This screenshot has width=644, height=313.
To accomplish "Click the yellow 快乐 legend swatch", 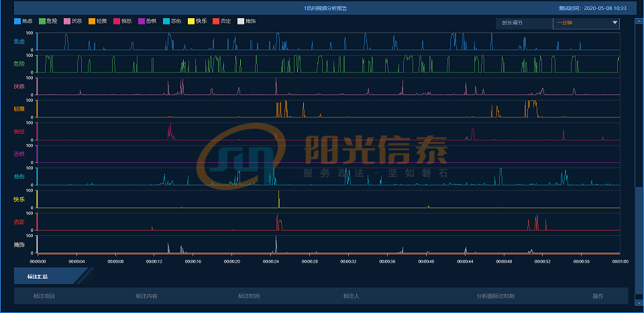I will click(x=191, y=21).
